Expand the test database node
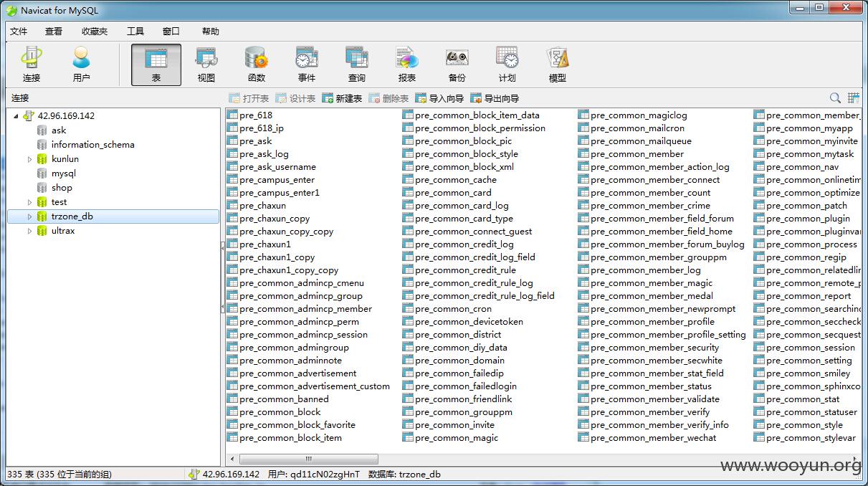The width and height of the screenshot is (868, 486). (x=30, y=202)
